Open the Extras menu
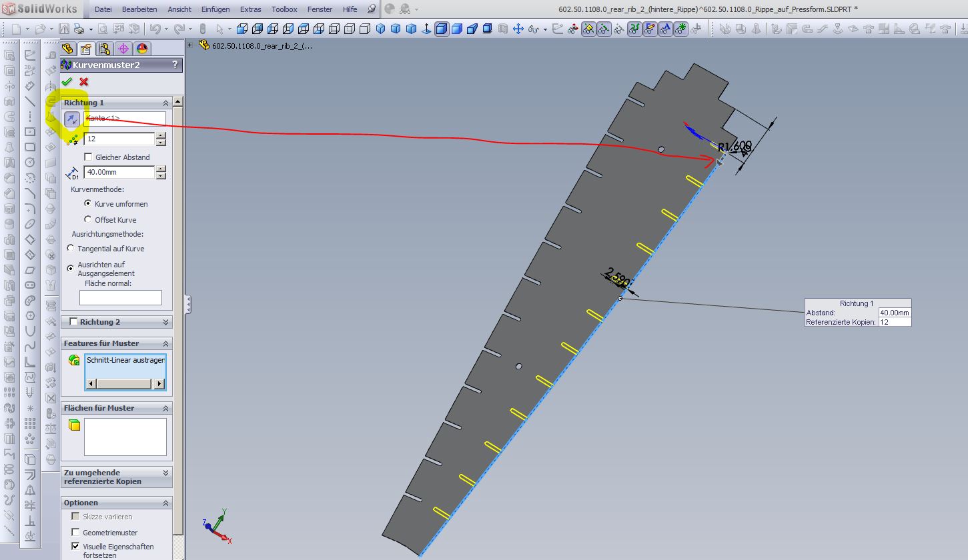This screenshot has width=968, height=560. tap(251, 9)
